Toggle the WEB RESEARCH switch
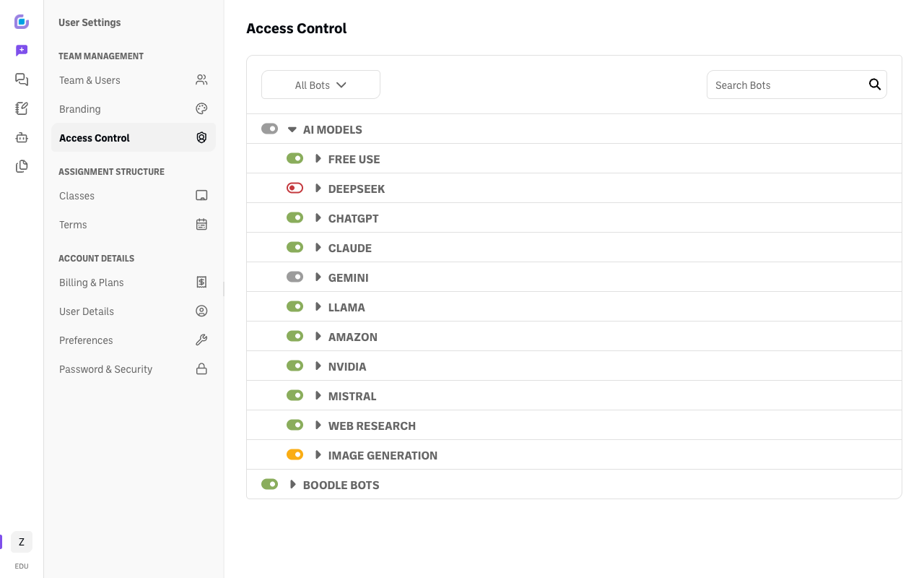 click(x=295, y=425)
